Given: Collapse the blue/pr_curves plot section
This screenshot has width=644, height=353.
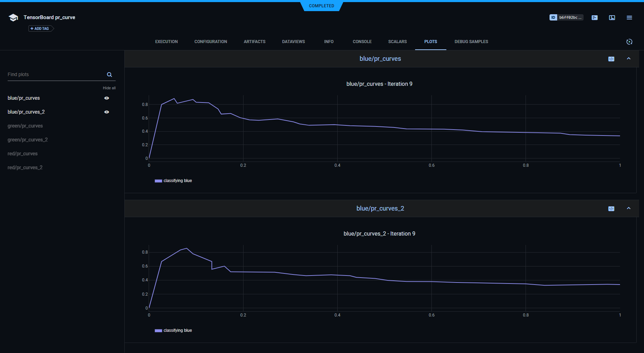Looking at the screenshot, I should tap(628, 59).
